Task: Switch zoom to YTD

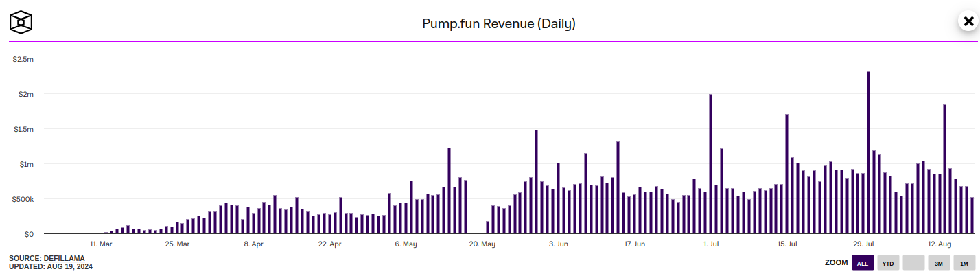Action: pyautogui.click(x=888, y=263)
